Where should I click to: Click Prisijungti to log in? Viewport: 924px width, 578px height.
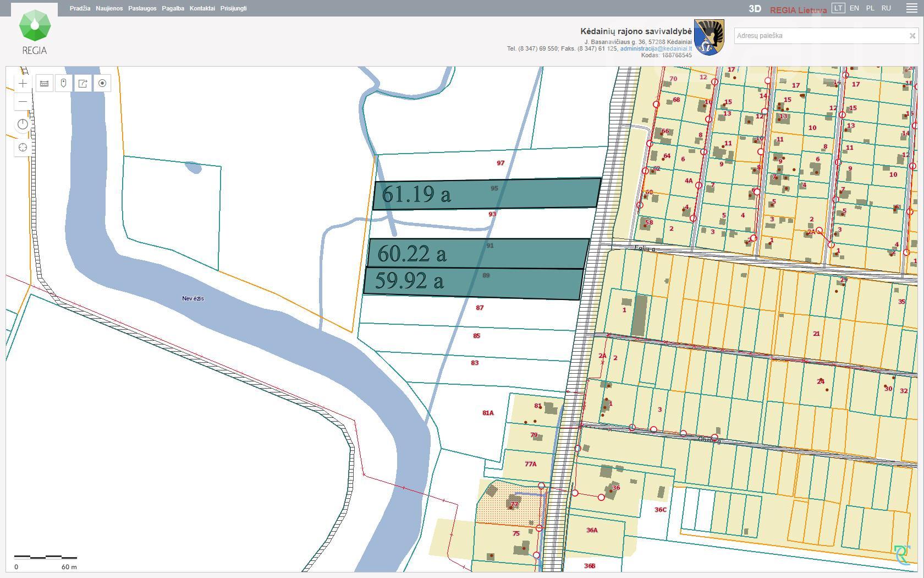click(234, 8)
